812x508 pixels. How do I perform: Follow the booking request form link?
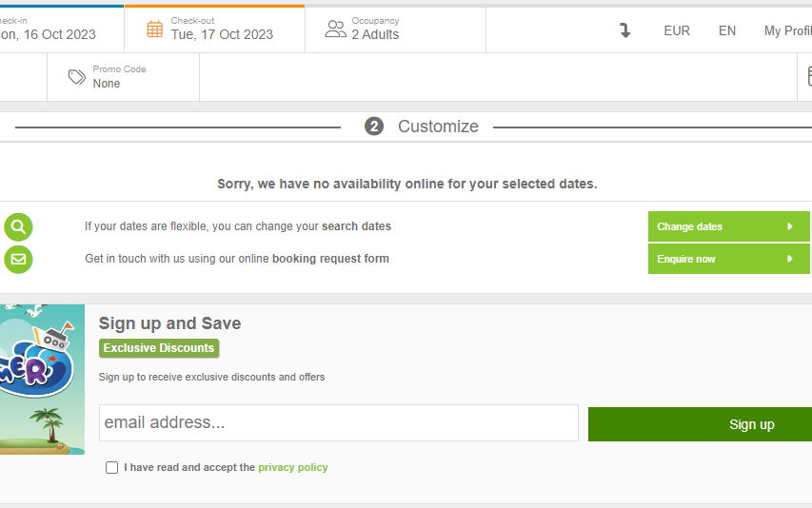(x=330, y=259)
